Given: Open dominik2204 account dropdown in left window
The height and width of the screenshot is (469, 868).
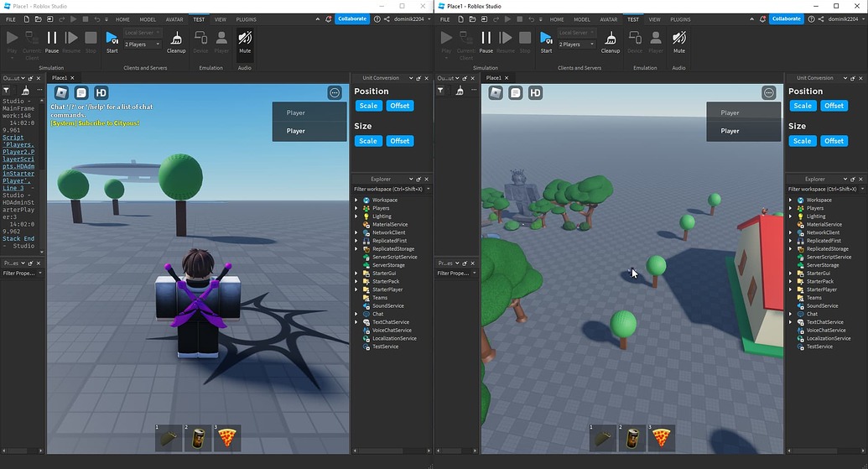Looking at the screenshot, I should (x=413, y=18).
